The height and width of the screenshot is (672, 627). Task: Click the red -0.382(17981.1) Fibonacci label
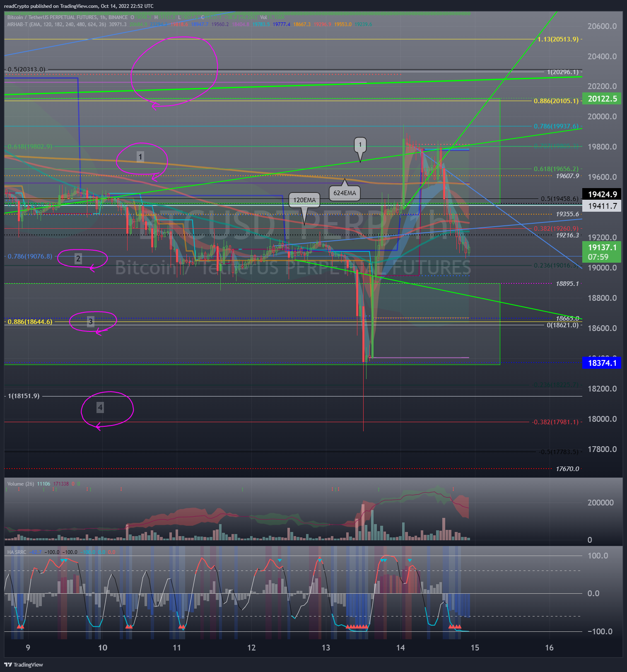[555, 422]
